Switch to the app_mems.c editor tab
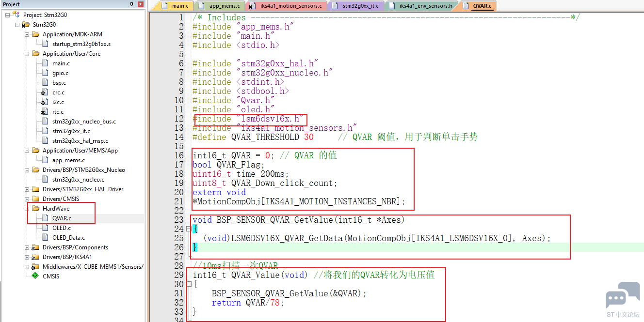The image size is (644, 322). (x=220, y=6)
